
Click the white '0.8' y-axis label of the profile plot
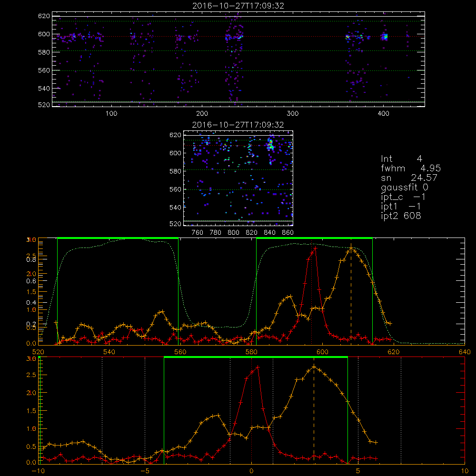coord(31,259)
